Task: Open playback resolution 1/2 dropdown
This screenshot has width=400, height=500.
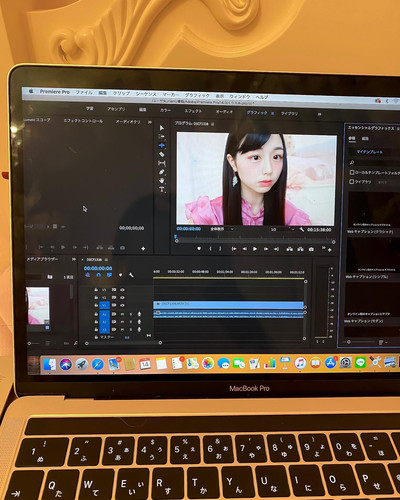Action: click(283, 229)
